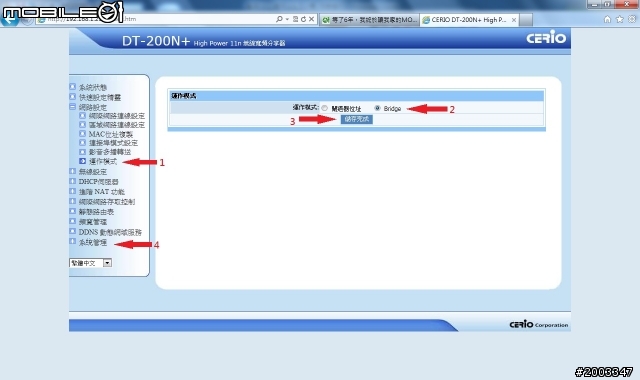
Task: Click the browser home icon
Action: [x=607, y=19]
